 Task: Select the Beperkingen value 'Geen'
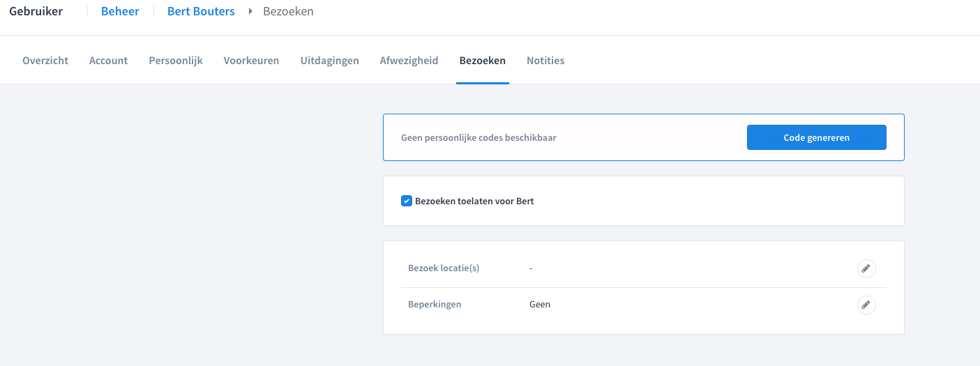(x=540, y=305)
